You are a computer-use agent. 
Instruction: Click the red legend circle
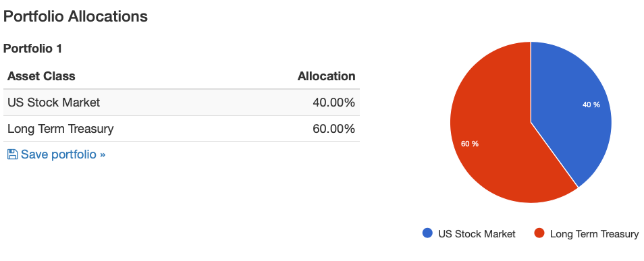pyautogui.click(x=539, y=233)
